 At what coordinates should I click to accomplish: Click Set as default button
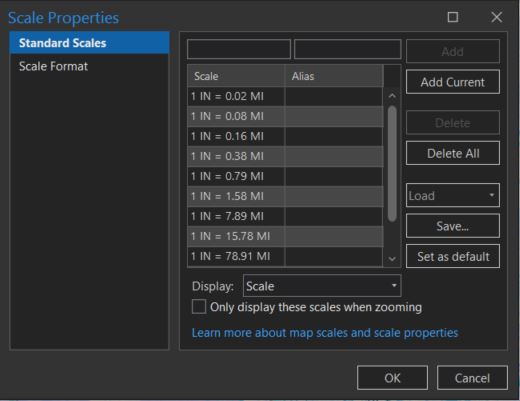tap(453, 256)
